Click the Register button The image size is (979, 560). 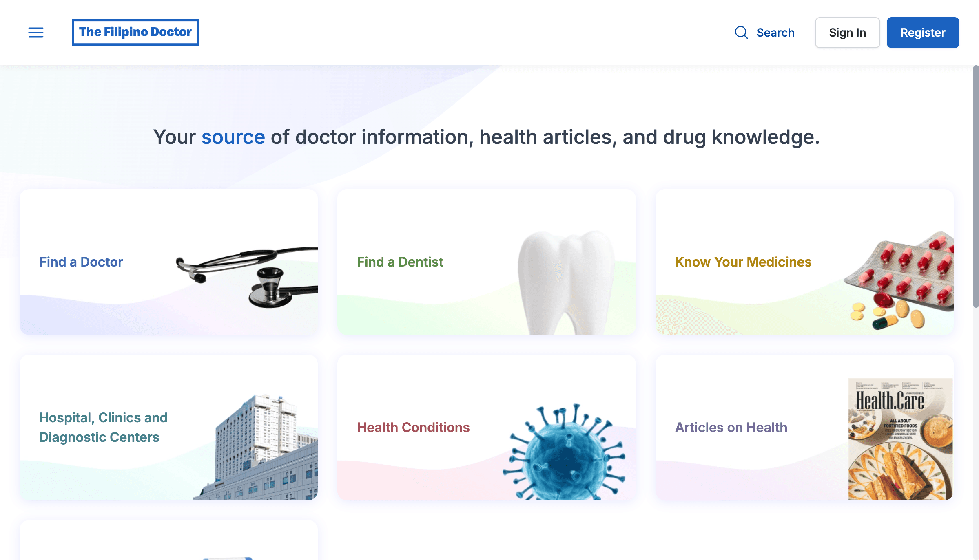923,33
